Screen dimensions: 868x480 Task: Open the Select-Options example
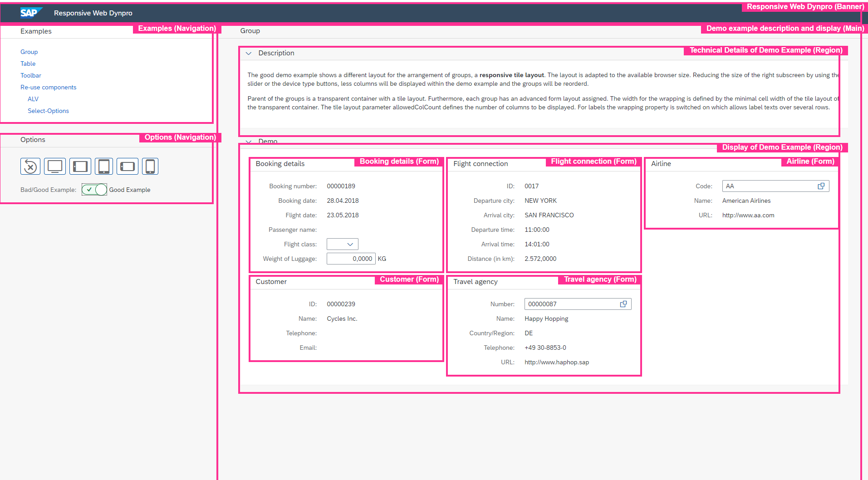[x=48, y=111]
